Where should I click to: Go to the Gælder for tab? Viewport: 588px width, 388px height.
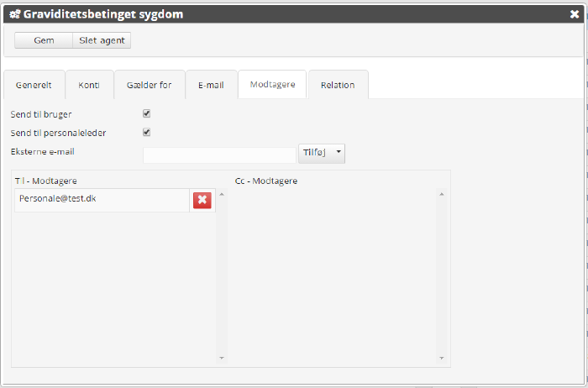tap(150, 85)
